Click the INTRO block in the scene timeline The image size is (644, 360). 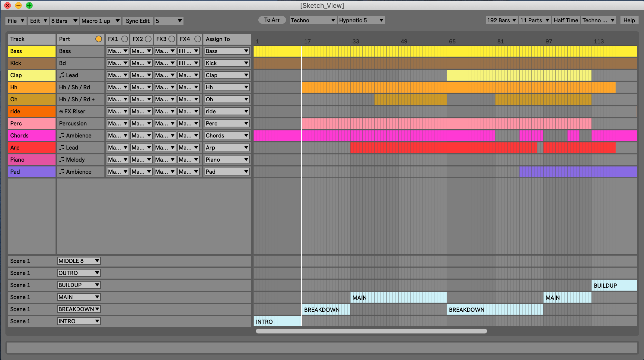point(277,321)
